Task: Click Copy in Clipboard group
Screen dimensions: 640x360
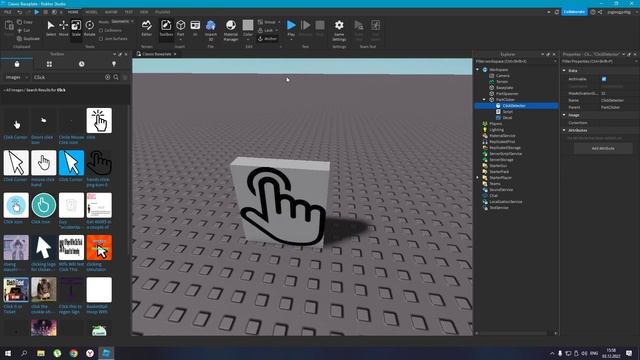Action: click(x=25, y=22)
